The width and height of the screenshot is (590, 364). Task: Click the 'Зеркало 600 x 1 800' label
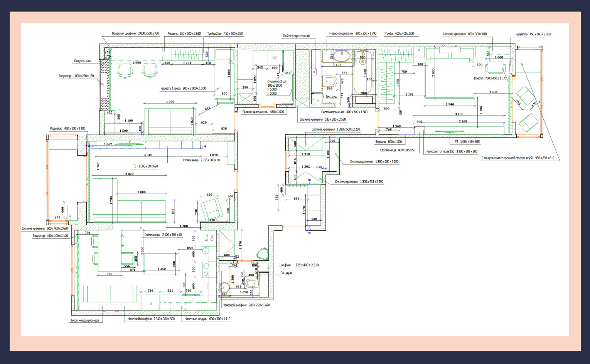388,142
